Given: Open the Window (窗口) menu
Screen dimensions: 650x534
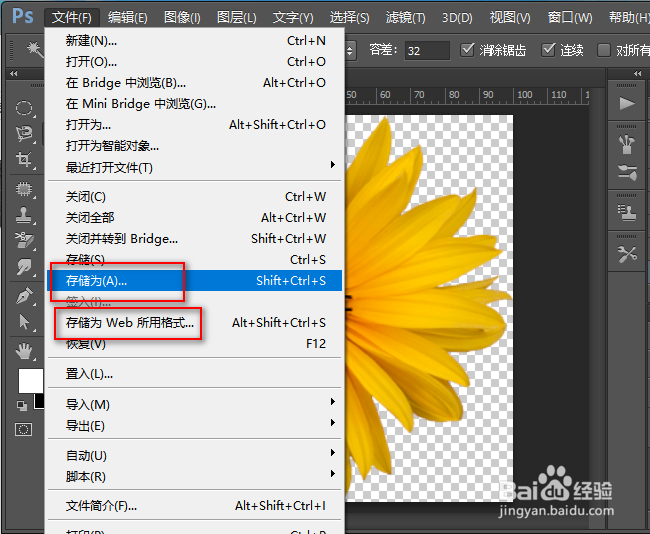Looking at the screenshot, I should (x=570, y=17).
